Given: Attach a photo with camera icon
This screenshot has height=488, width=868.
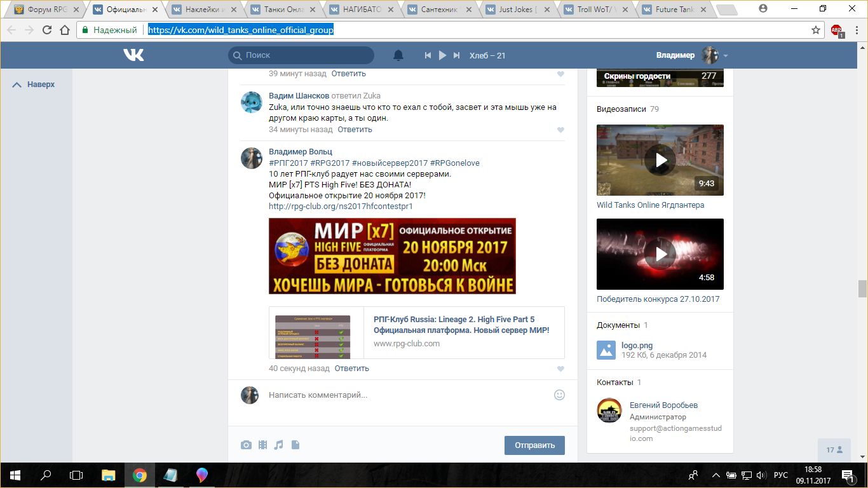Looking at the screenshot, I should 246,445.
